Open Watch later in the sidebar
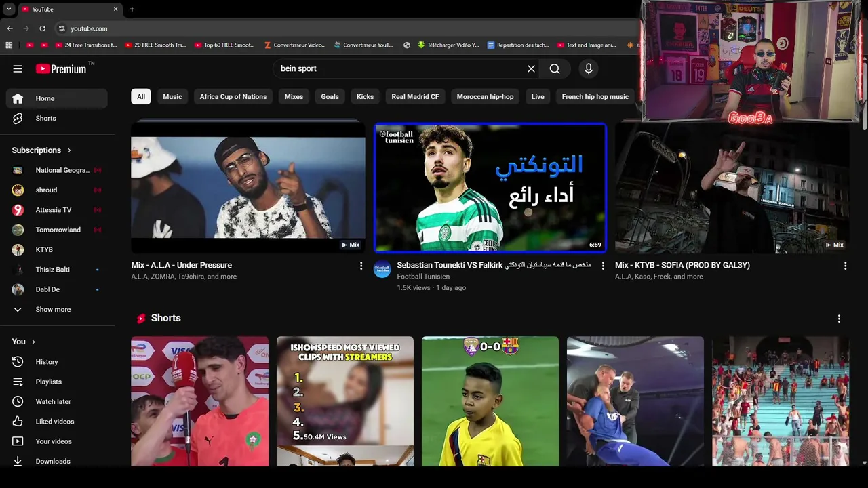This screenshot has height=488, width=868. click(56, 401)
